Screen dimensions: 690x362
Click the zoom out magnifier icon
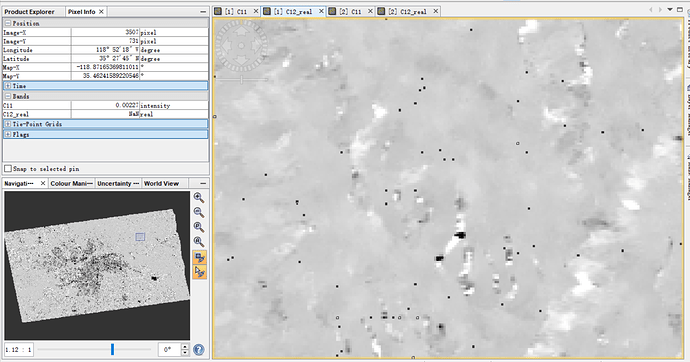tap(199, 212)
